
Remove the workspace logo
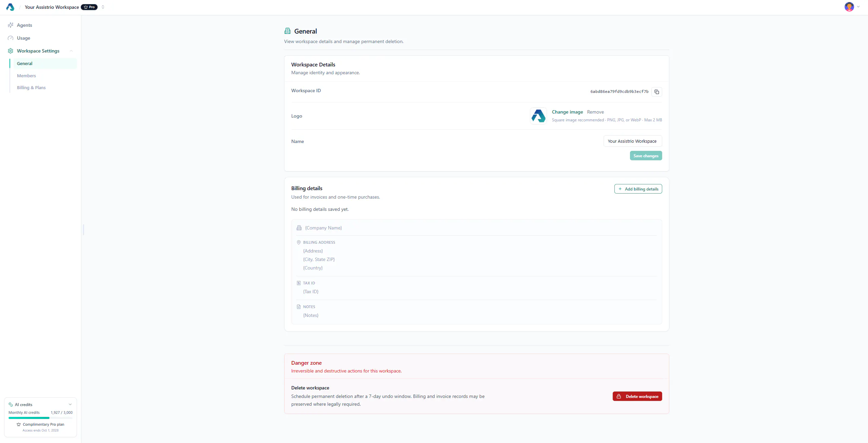coord(595,112)
